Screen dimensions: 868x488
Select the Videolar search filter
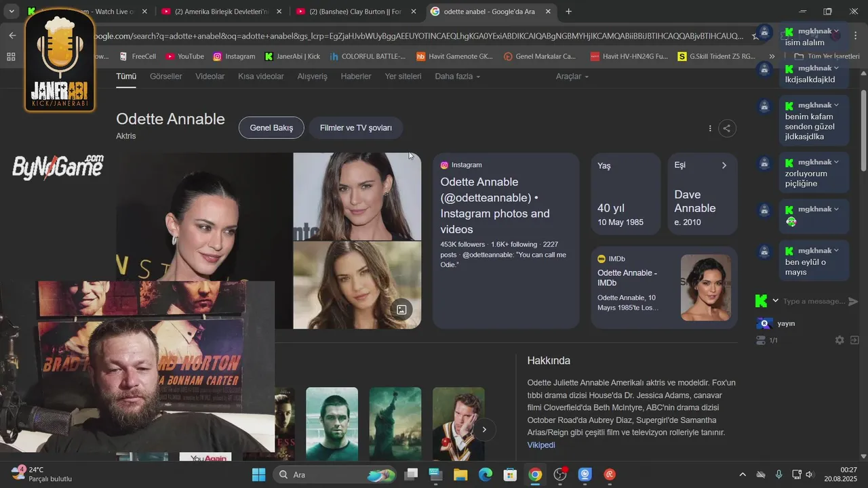tap(210, 77)
